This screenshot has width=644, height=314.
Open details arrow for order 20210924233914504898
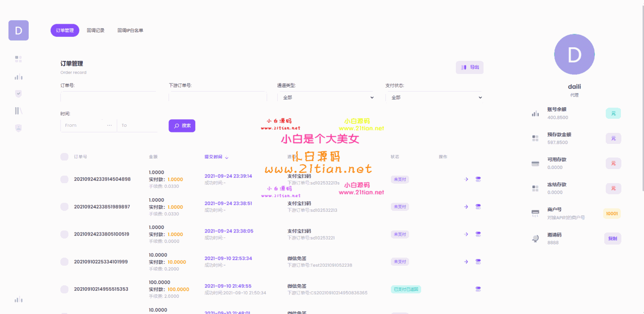[x=466, y=179]
